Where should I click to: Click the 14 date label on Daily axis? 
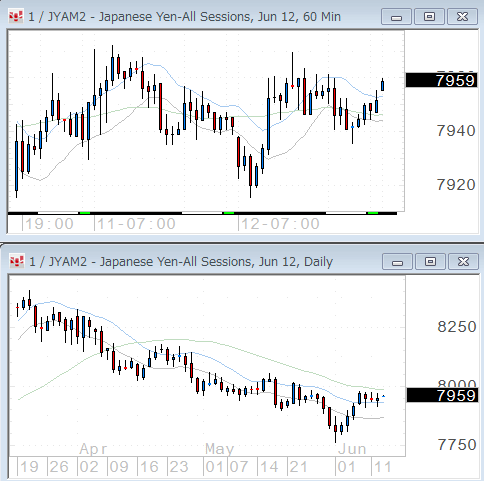click(x=269, y=467)
